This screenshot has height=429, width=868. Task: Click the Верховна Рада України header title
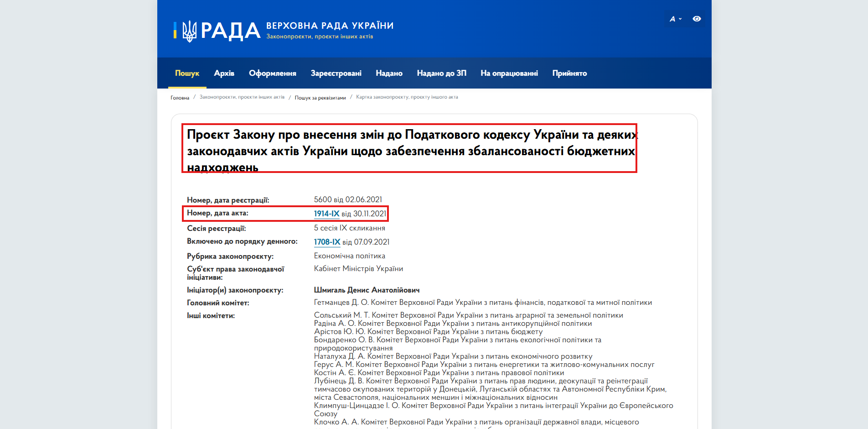pos(330,26)
